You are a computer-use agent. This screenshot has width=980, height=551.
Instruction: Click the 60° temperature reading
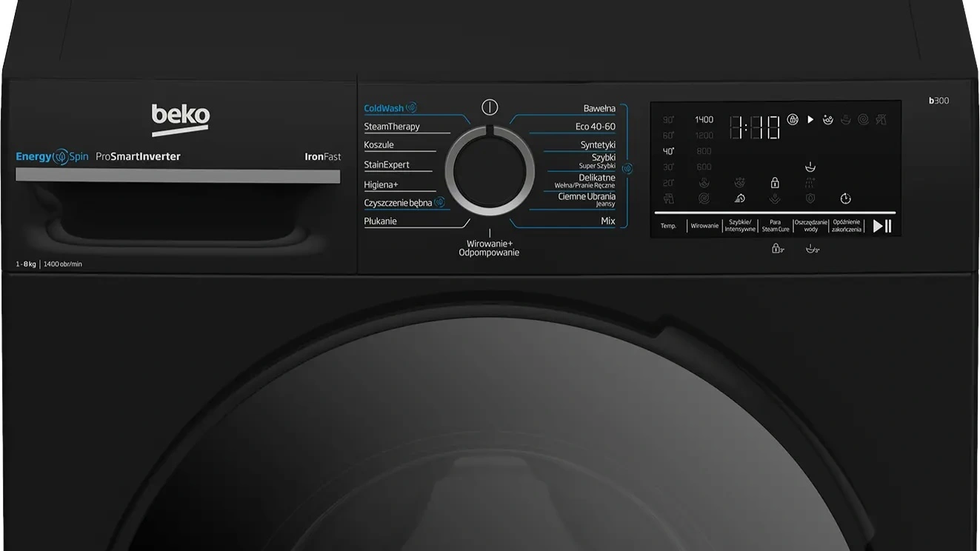click(669, 136)
